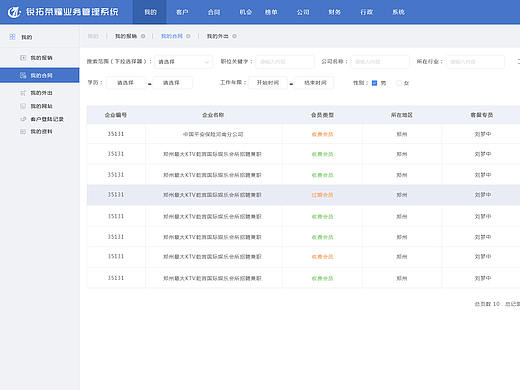
Task: Open the 行政 top navigation menu
Action: 366,12
